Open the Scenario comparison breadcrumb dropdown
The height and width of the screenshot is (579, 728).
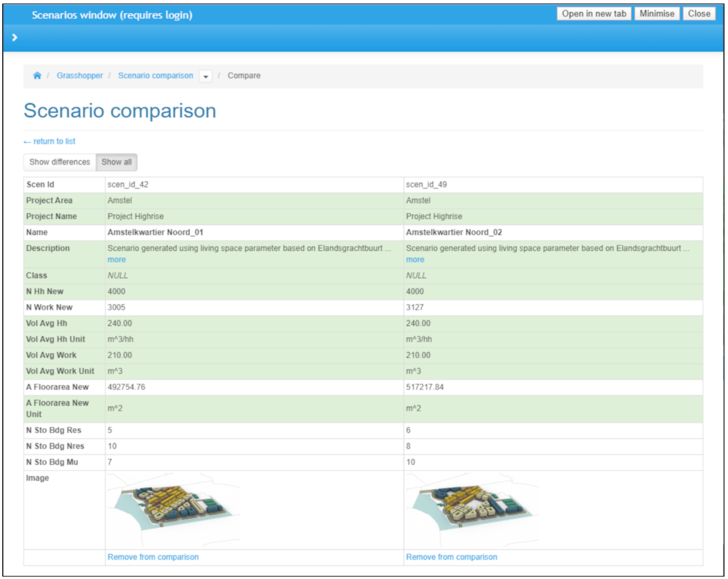coord(206,76)
